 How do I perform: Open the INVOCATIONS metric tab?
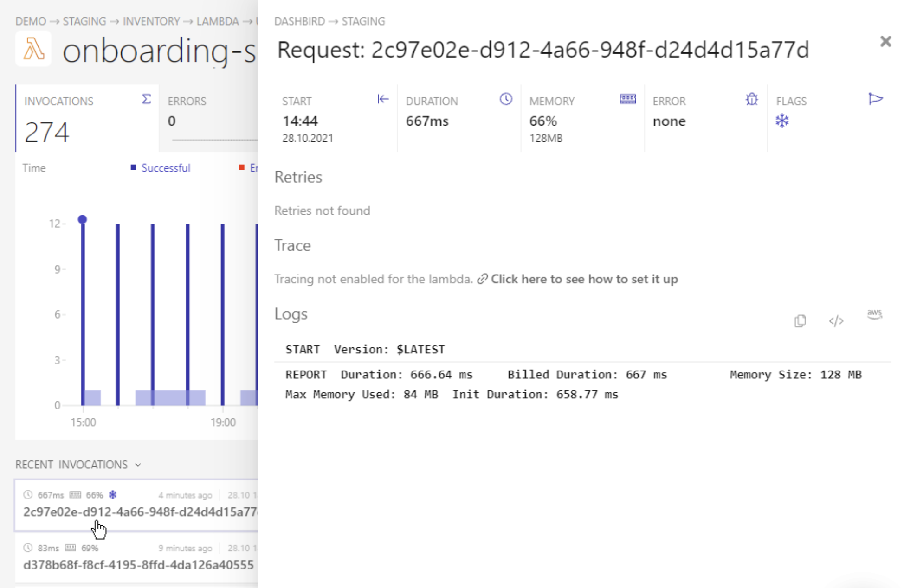tap(87, 118)
